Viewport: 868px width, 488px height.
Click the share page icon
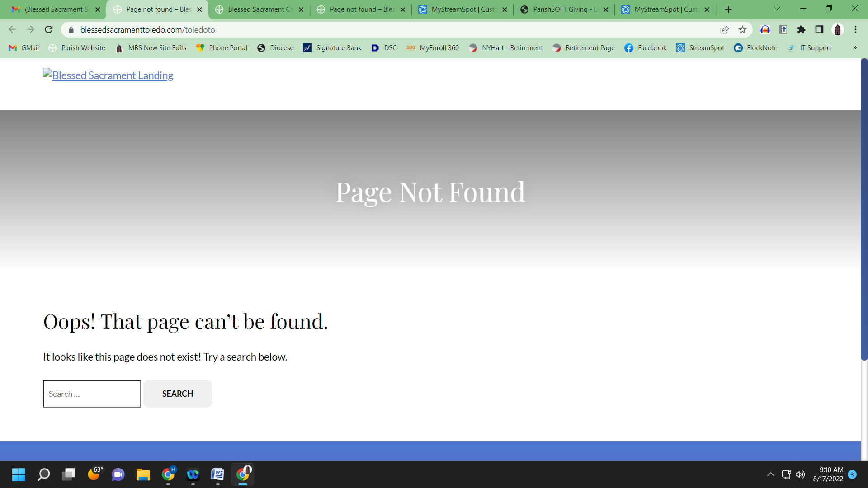(x=724, y=29)
